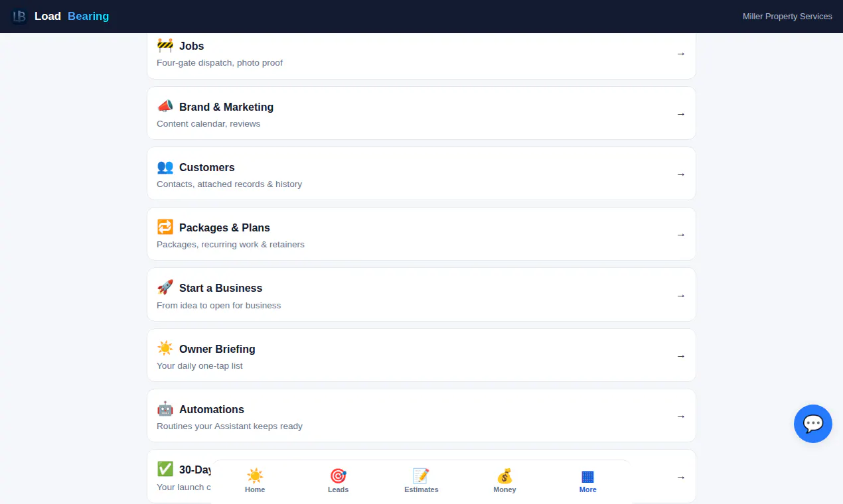Click the green checkmark icon on 30-Day card

point(165,470)
